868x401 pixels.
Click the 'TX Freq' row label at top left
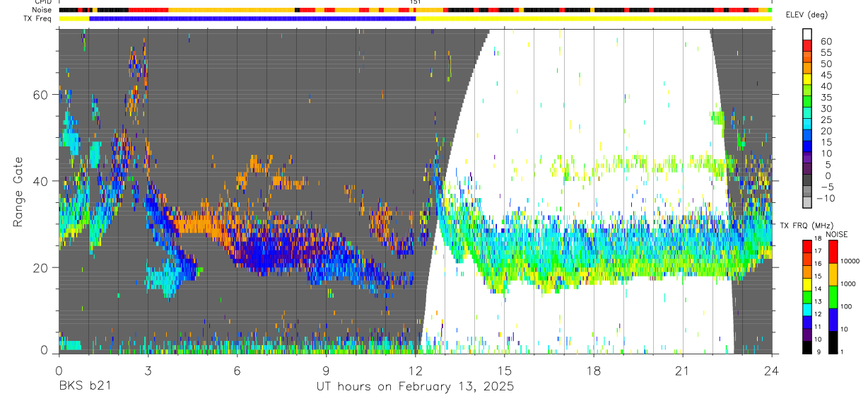pyautogui.click(x=39, y=18)
